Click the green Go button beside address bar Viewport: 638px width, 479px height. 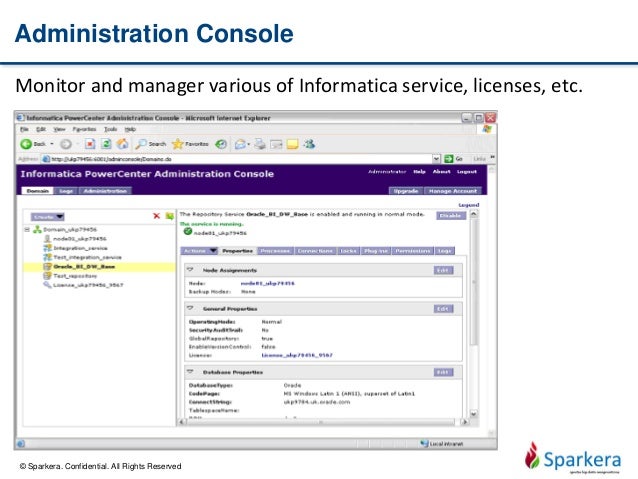[x=453, y=159]
